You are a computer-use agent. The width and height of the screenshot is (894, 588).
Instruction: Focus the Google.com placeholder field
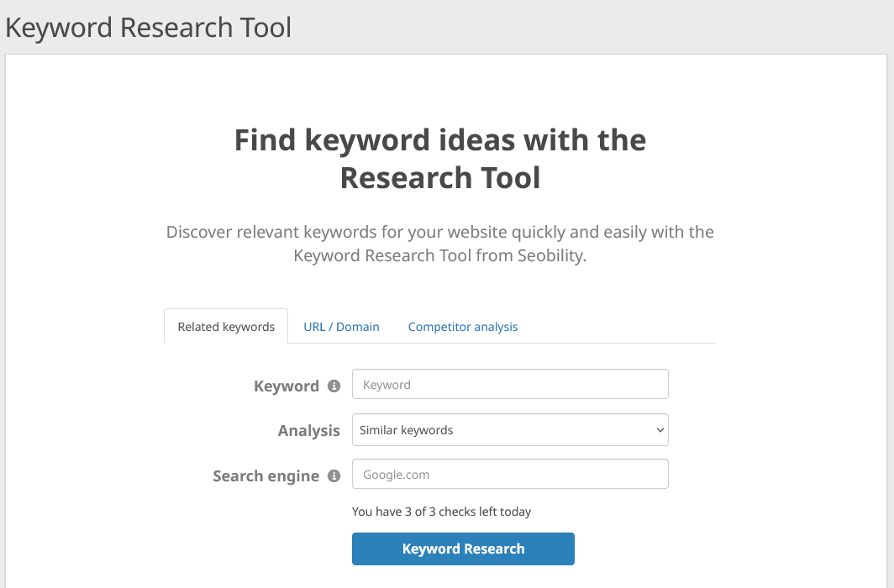click(510, 474)
